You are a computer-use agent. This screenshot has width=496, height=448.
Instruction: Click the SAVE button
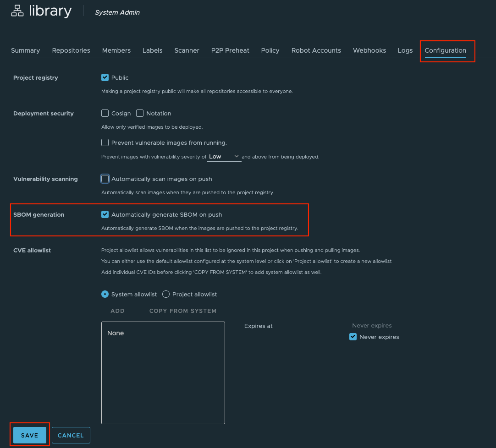(29, 435)
